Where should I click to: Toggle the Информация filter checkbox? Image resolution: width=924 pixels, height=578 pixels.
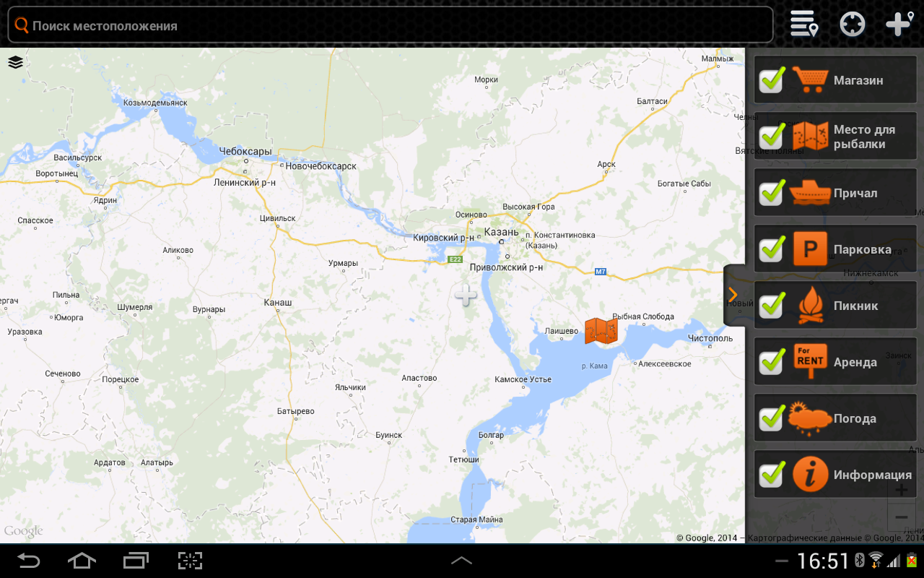pyautogui.click(x=772, y=473)
